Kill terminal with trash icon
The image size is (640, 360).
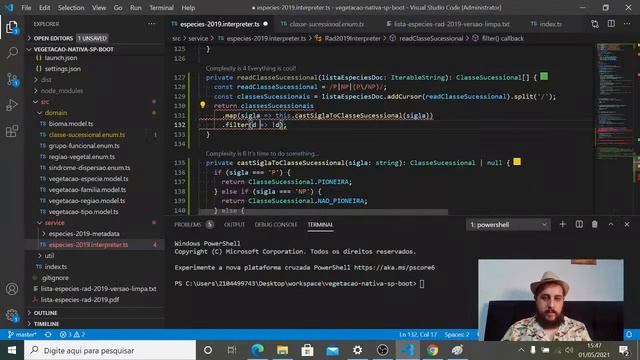pyautogui.click(x=595, y=224)
